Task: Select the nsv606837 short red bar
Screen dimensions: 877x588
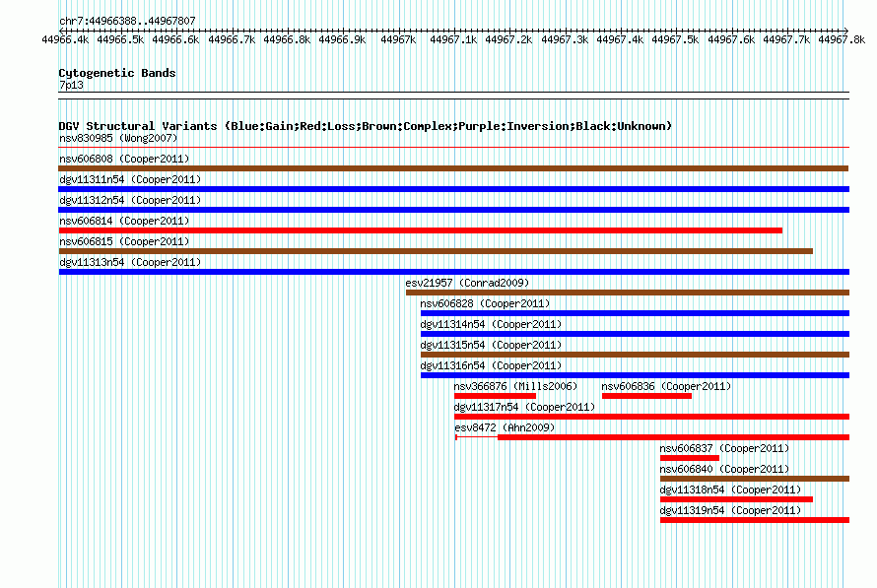Action: [690, 458]
